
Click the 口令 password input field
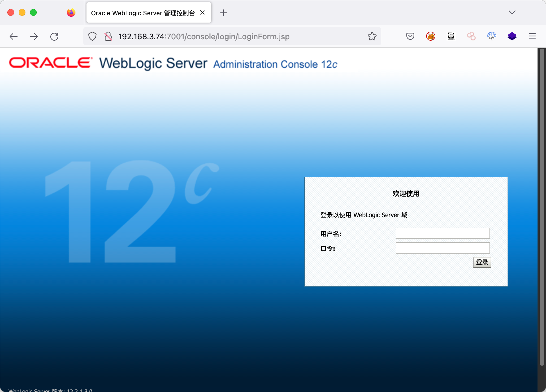[x=442, y=248]
